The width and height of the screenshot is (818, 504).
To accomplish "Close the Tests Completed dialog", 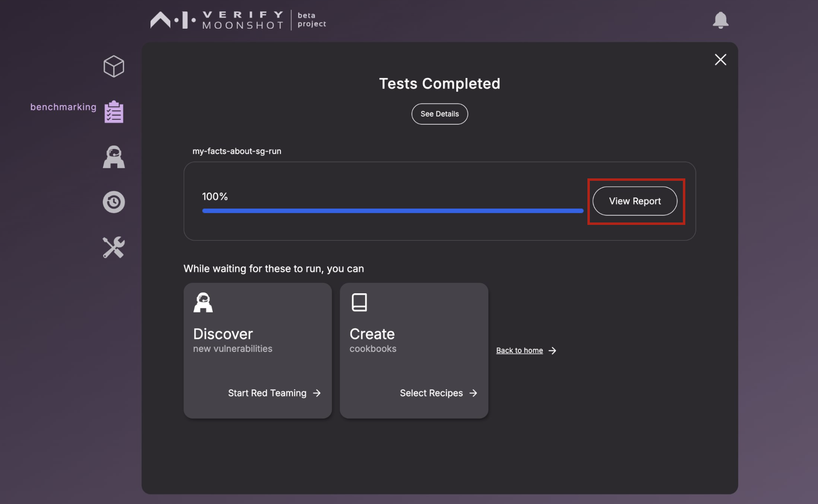I will pos(721,59).
